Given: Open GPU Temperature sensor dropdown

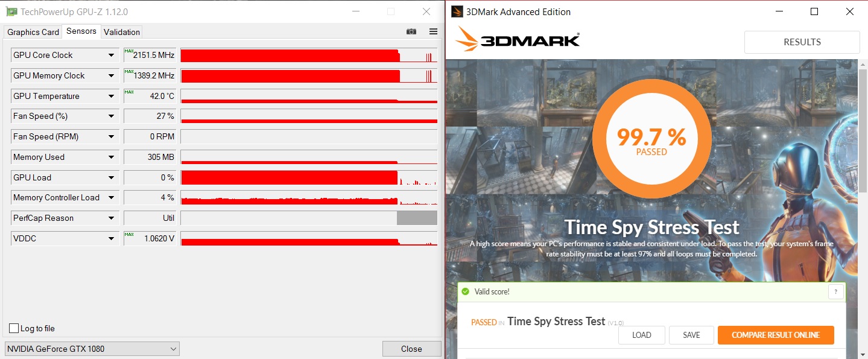Looking at the screenshot, I should tap(111, 96).
